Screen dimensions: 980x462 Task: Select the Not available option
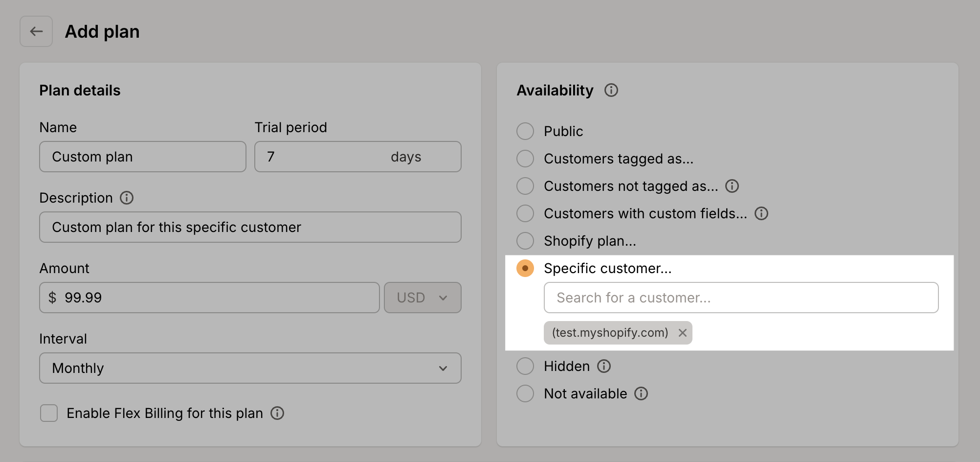click(525, 393)
